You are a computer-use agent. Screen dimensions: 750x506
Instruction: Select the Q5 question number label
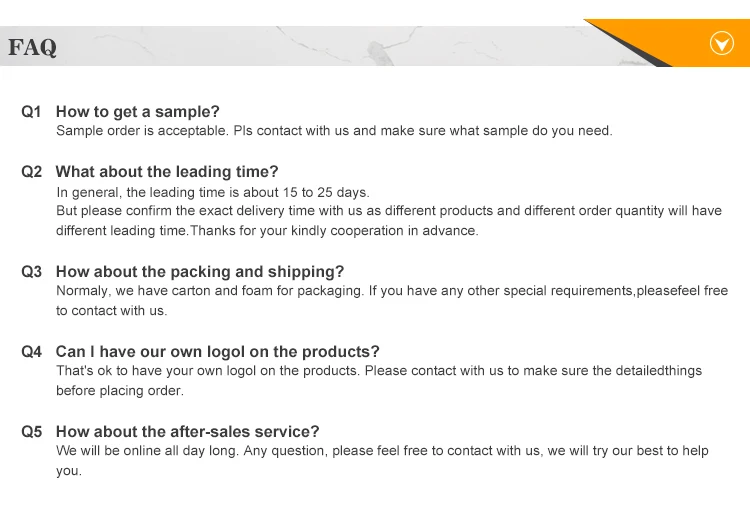coord(32,432)
